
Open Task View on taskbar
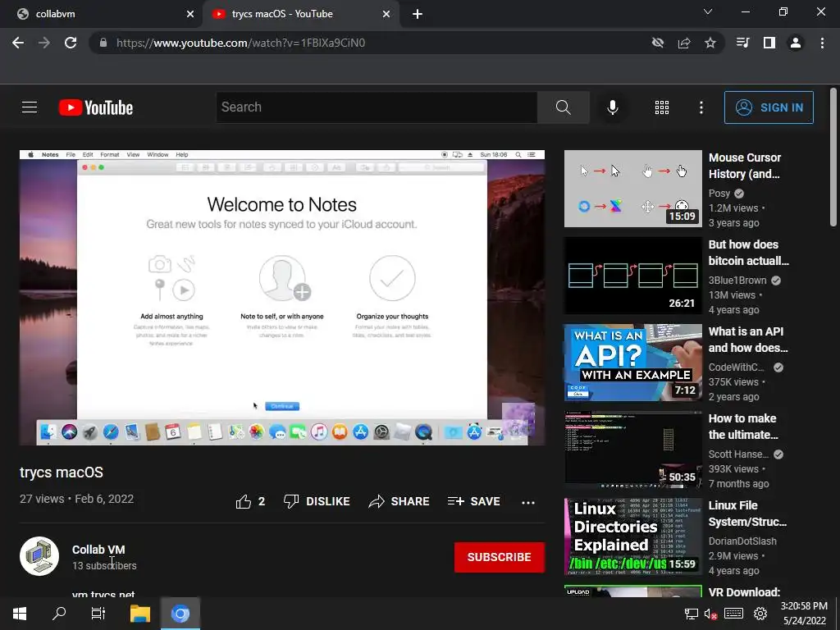(x=98, y=614)
